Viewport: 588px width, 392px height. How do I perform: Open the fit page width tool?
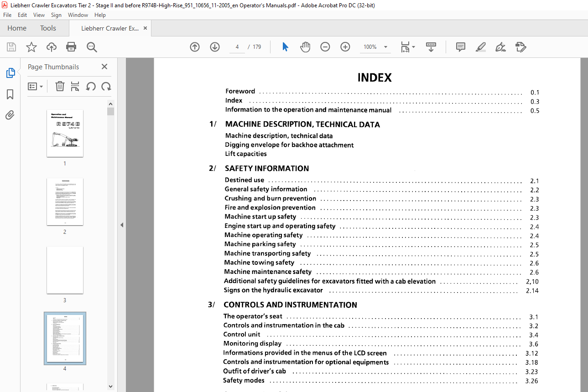click(405, 47)
